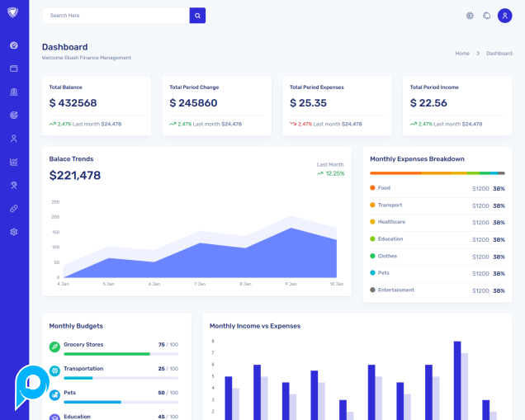Select the pie chart icon in sidebar
Viewport: 525px width, 420px height.
14,115
